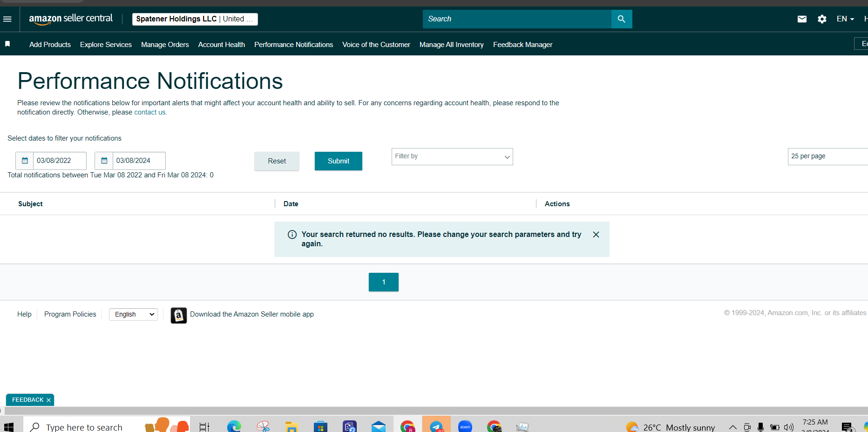Open the Spatener Holdings LLC account switcher
This screenshot has width=868, height=432.
(195, 19)
